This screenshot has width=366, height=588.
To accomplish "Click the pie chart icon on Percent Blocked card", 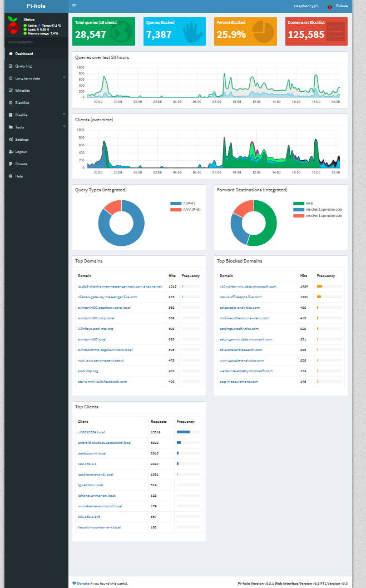I will coord(263,32).
